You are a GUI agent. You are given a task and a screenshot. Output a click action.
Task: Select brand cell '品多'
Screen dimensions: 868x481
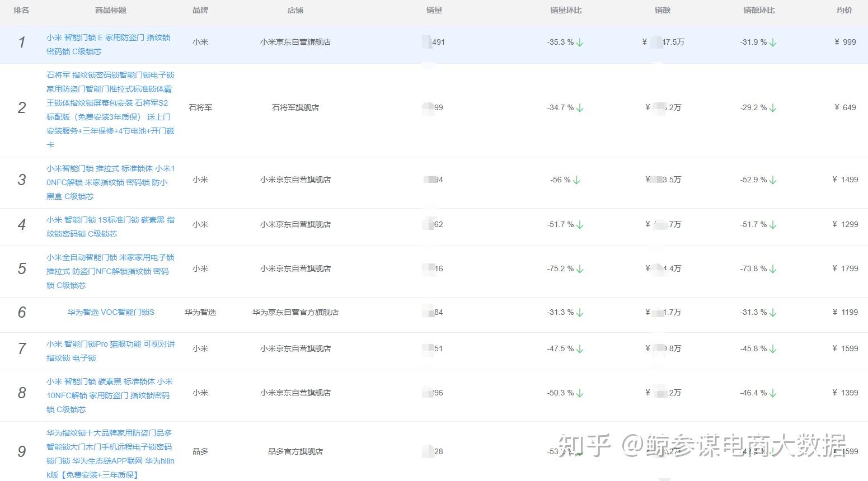point(200,451)
